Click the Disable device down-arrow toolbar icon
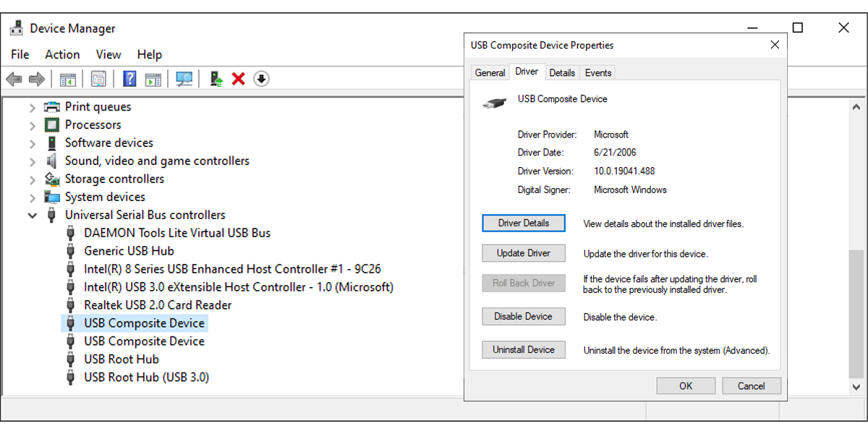The height and width of the screenshot is (434, 868). 260,78
